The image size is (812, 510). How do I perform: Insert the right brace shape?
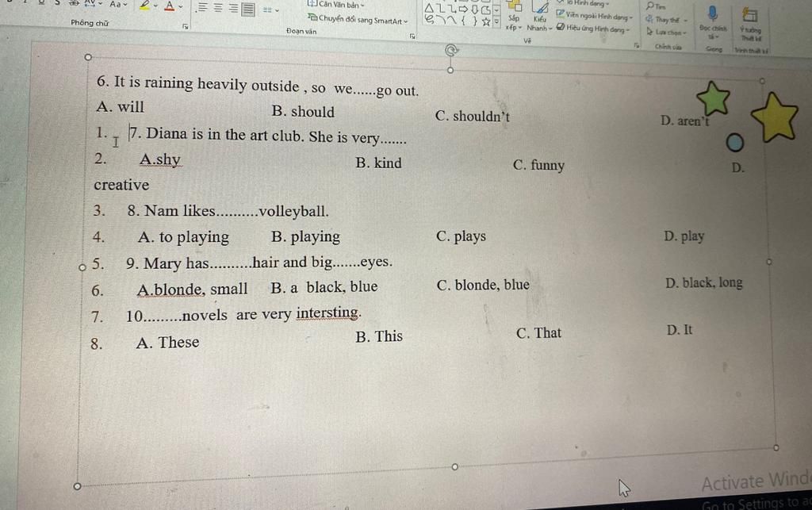[x=475, y=21]
